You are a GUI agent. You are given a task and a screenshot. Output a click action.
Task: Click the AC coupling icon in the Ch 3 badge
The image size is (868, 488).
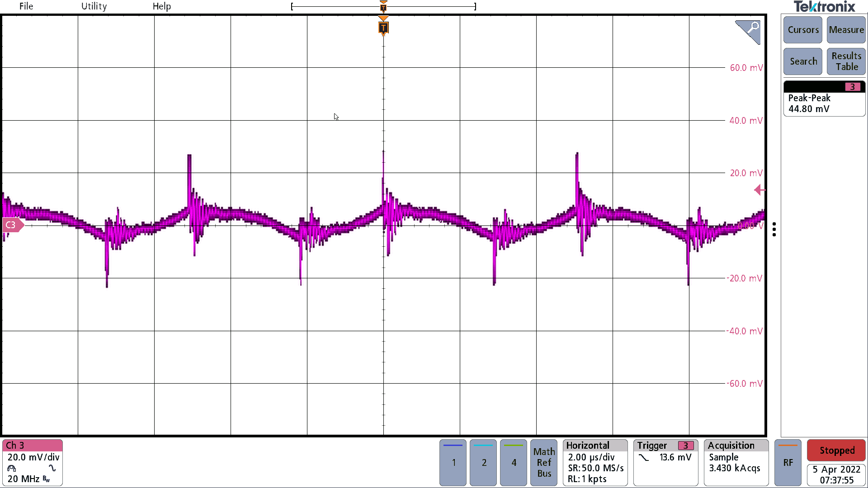pos(52,469)
